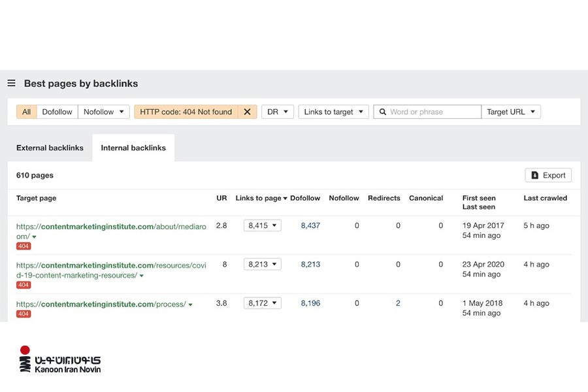Viewport: 588px width, 392px height.
Task: Click the Kanoon Iran Novin logo
Action: pyautogui.click(x=60, y=360)
